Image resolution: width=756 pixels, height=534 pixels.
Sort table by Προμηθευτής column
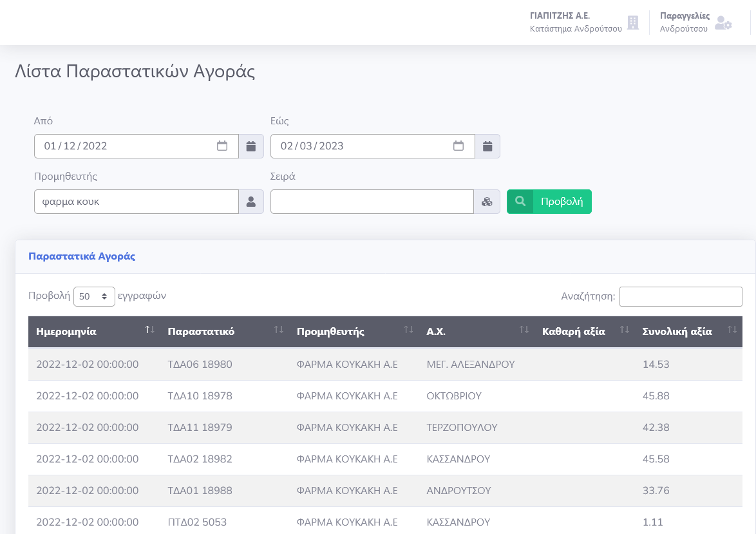click(354, 331)
